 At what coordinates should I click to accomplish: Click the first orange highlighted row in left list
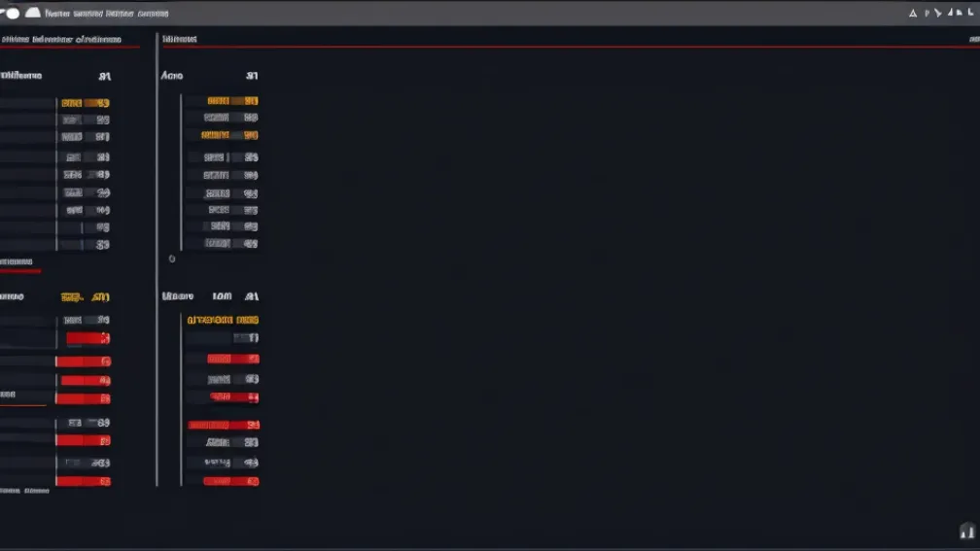click(x=85, y=103)
